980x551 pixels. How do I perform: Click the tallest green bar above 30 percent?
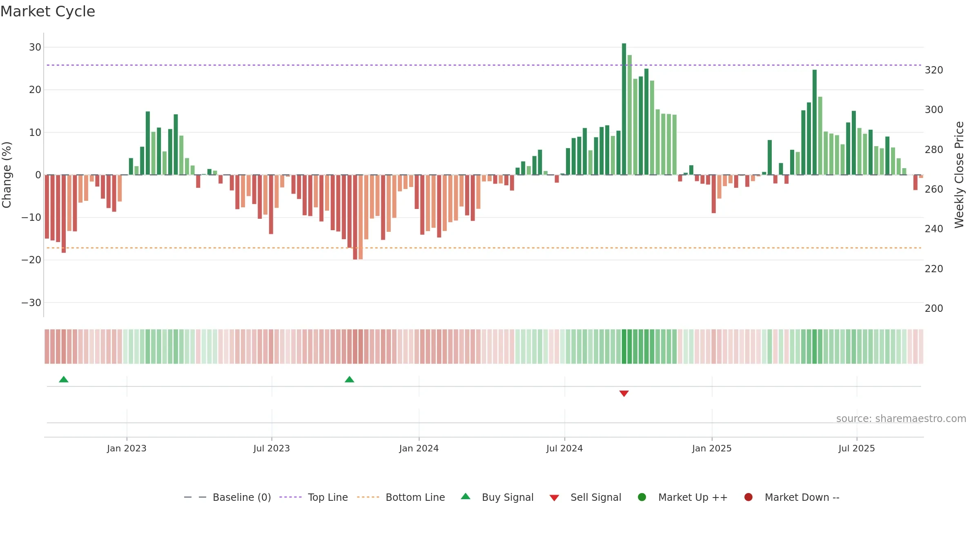coord(624,109)
